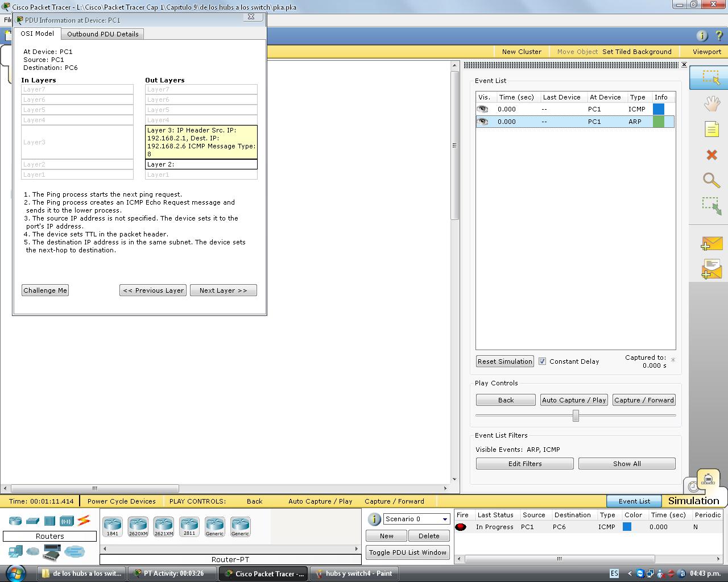The height and width of the screenshot is (582, 728).
Task: Select Out Layers Layer 2 box
Action: click(x=201, y=164)
